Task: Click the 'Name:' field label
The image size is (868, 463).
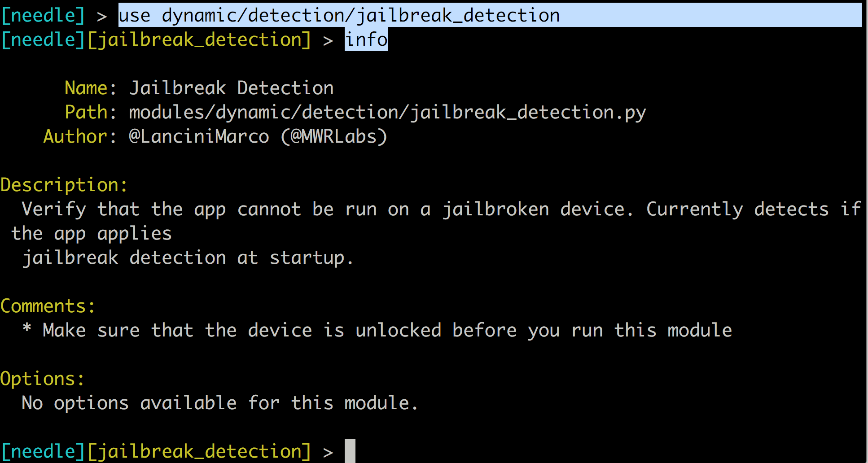Action: (91, 88)
